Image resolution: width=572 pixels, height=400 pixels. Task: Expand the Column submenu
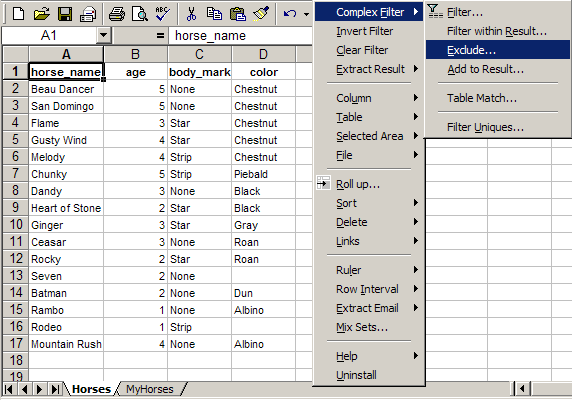(x=369, y=98)
